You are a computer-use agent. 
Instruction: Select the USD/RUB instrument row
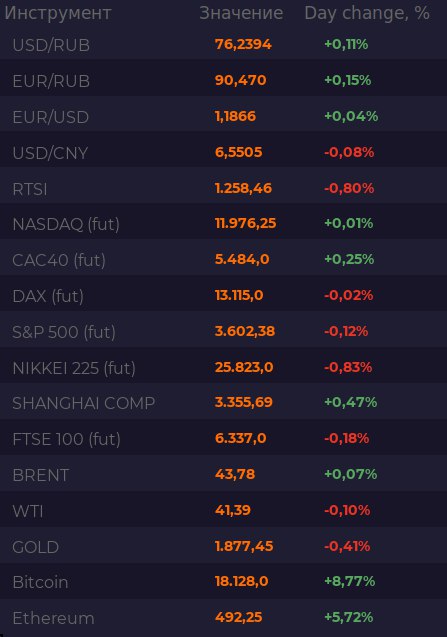[x=224, y=44]
